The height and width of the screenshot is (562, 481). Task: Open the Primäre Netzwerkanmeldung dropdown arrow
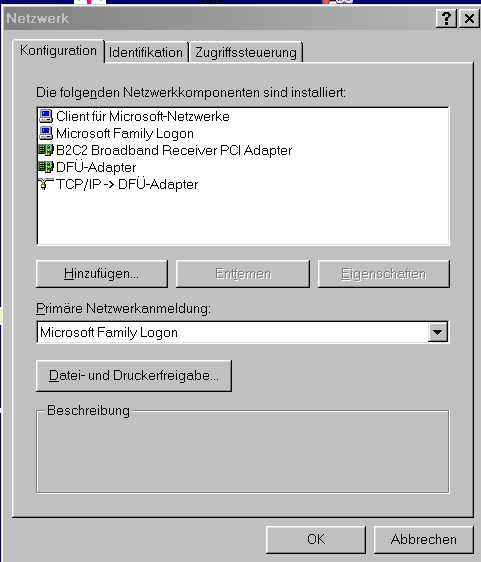[437, 332]
